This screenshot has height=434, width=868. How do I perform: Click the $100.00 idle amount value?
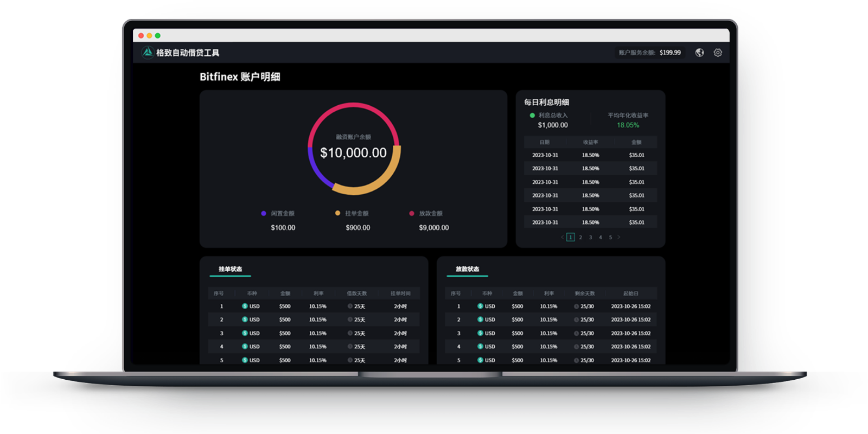[x=283, y=228]
